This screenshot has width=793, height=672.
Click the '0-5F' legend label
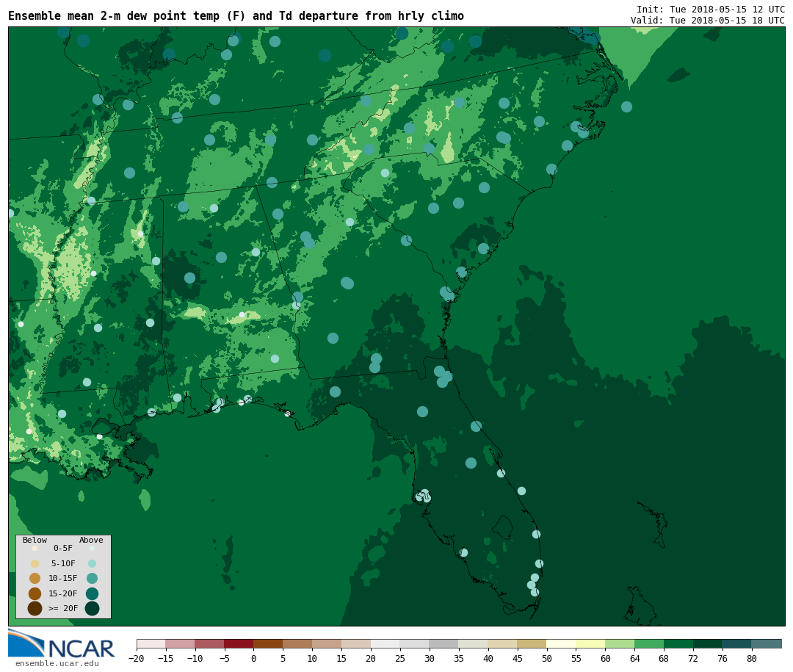click(x=63, y=548)
